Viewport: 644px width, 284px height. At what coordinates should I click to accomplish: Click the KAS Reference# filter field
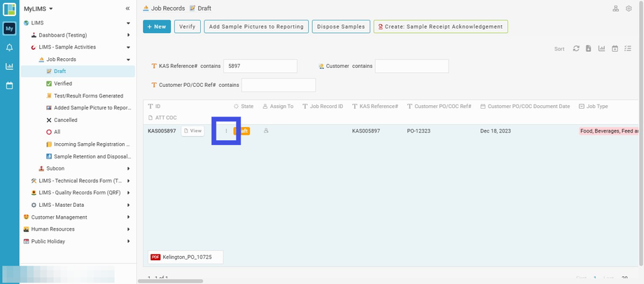[260, 66]
